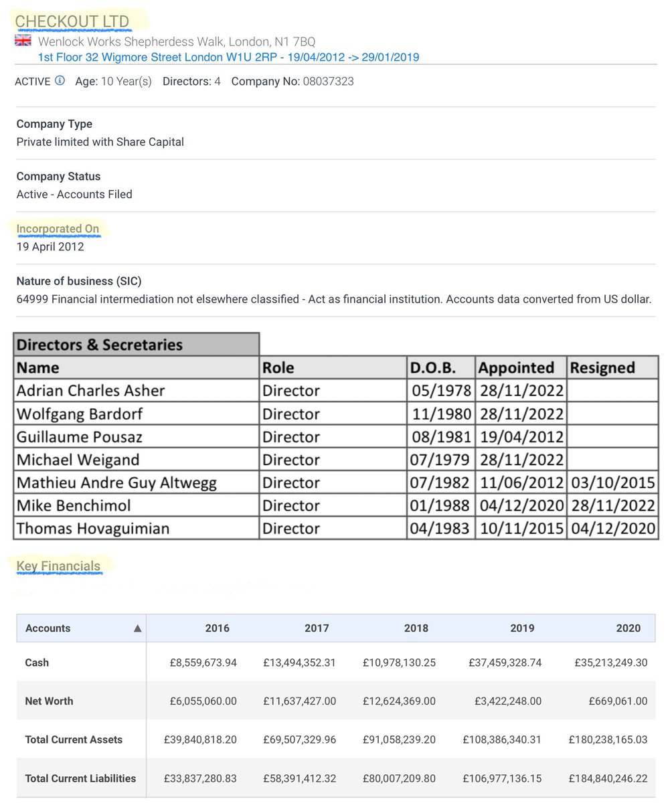The width and height of the screenshot is (672, 803).
Task: Select Michael Weigand in the directors table
Action: [78, 460]
